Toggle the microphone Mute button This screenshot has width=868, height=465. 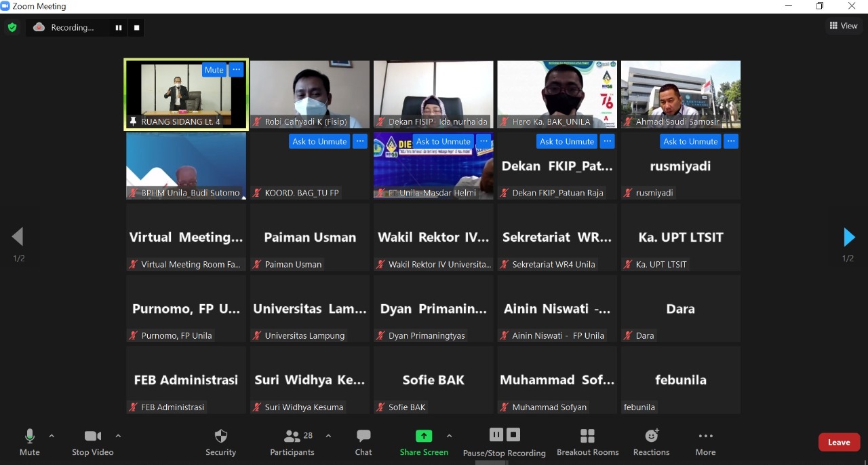click(29, 442)
